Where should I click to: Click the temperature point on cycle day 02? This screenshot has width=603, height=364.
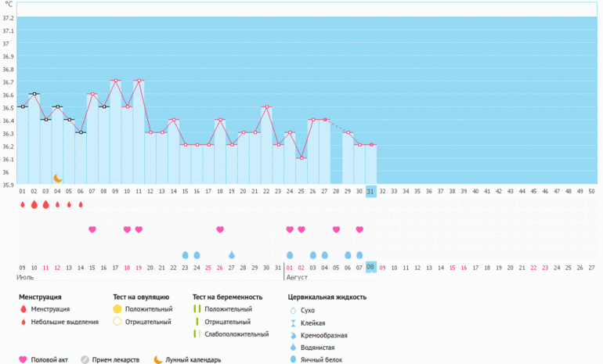(34, 94)
